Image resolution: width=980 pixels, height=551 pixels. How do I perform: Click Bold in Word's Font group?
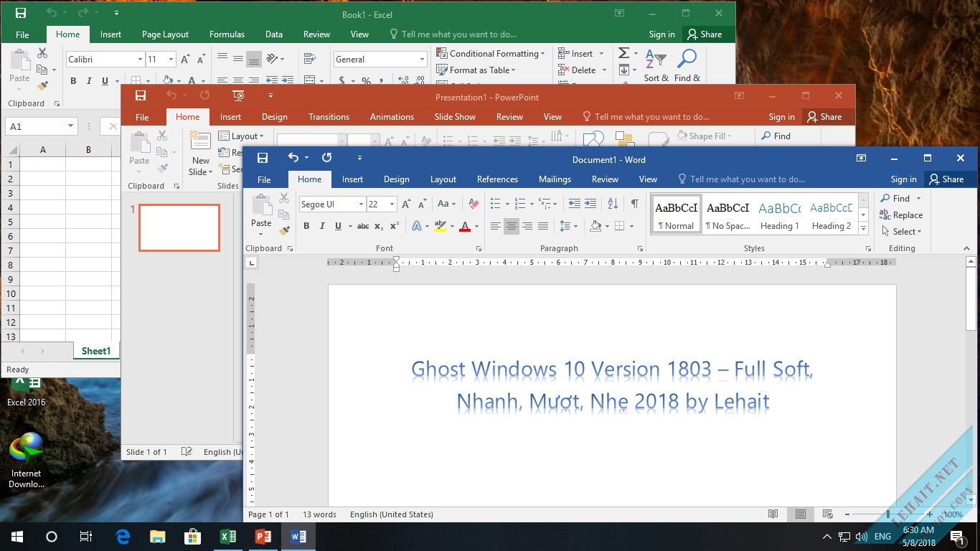click(306, 226)
